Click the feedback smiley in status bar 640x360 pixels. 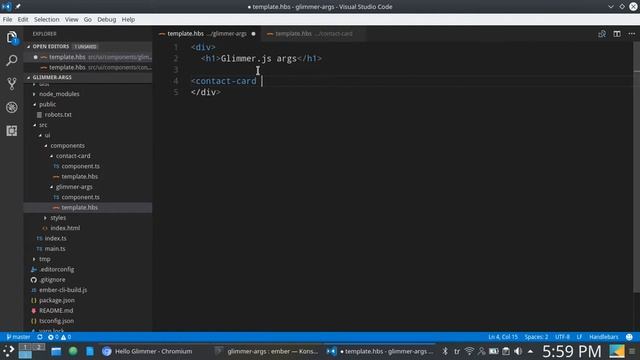[x=629, y=337]
